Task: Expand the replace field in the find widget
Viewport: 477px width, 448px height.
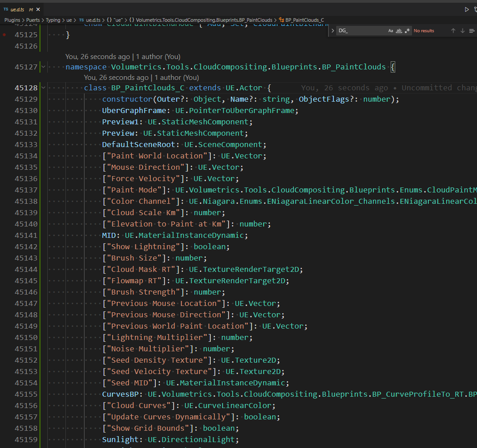Action: [x=332, y=30]
